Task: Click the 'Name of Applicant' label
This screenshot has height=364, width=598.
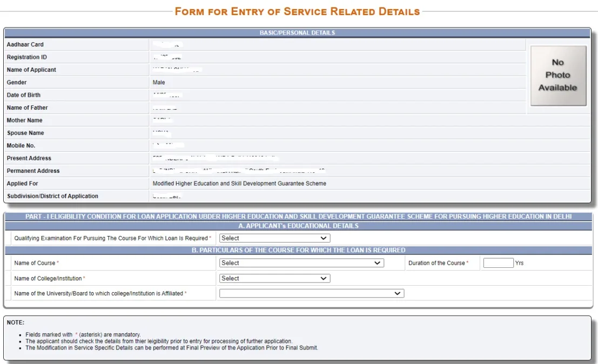Action: pyautogui.click(x=31, y=70)
